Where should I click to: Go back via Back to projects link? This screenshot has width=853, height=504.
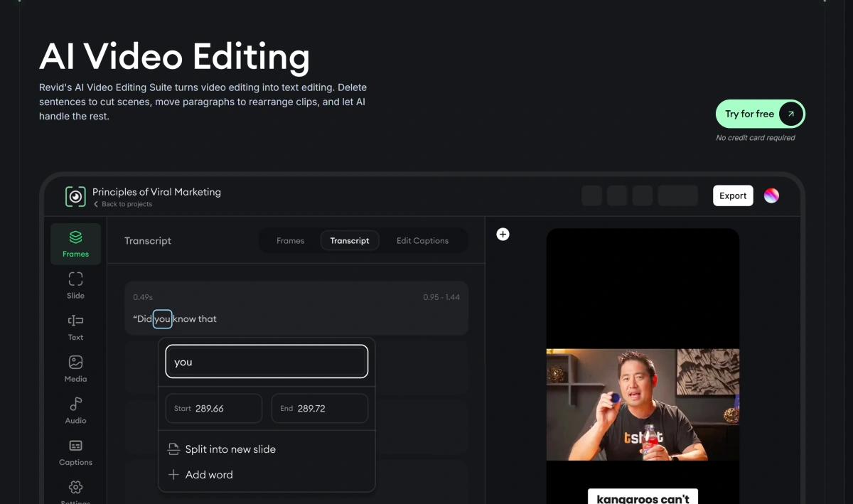(123, 204)
